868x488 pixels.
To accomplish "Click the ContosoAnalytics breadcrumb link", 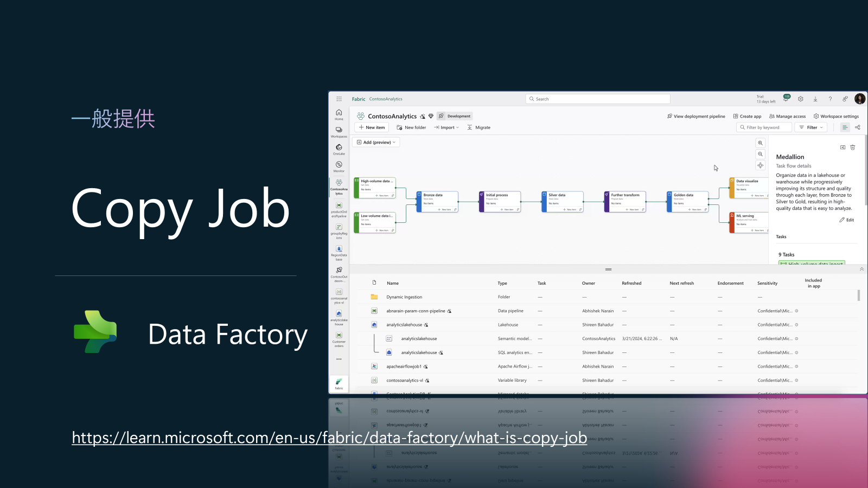I will point(386,99).
